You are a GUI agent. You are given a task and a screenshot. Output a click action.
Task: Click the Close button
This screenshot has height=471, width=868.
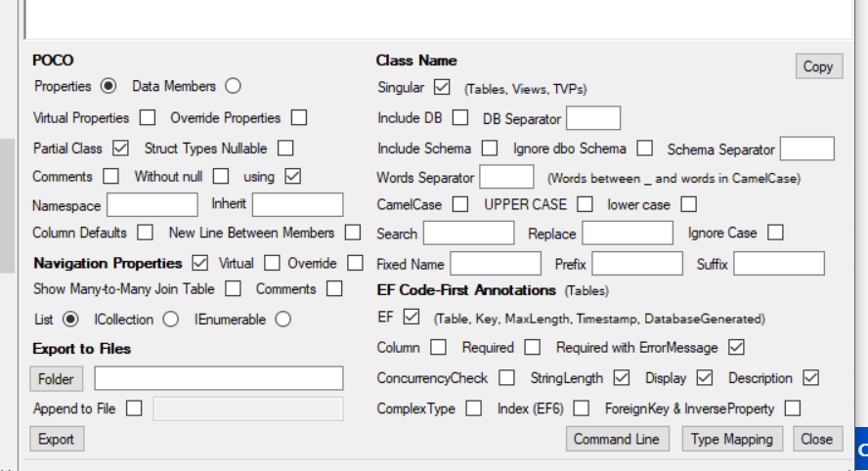click(x=817, y=439)
